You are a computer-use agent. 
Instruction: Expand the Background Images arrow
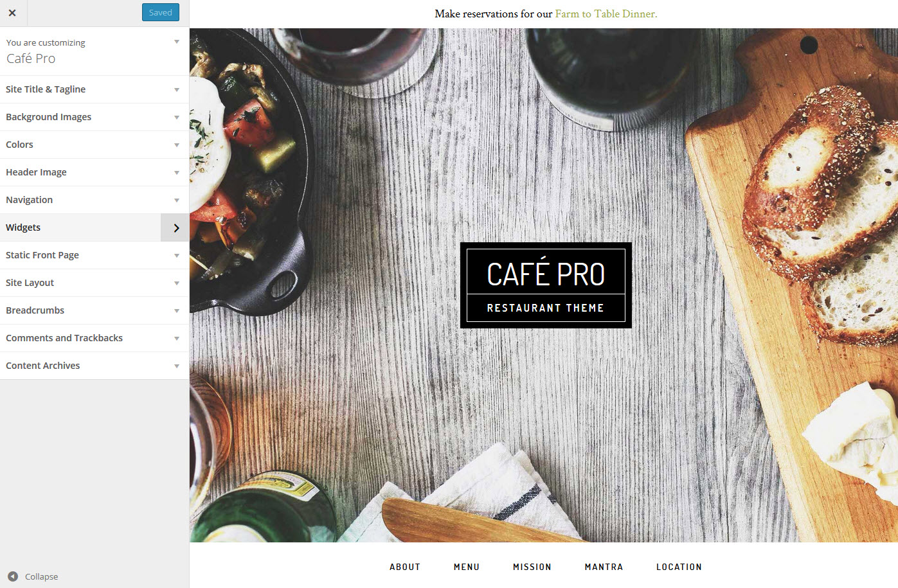click(177, 118)
